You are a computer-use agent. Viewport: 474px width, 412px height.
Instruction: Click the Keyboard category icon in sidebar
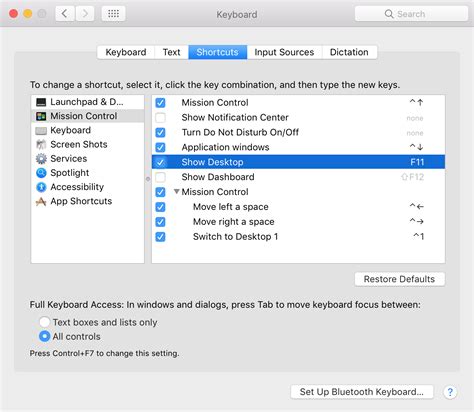[41, 131]
